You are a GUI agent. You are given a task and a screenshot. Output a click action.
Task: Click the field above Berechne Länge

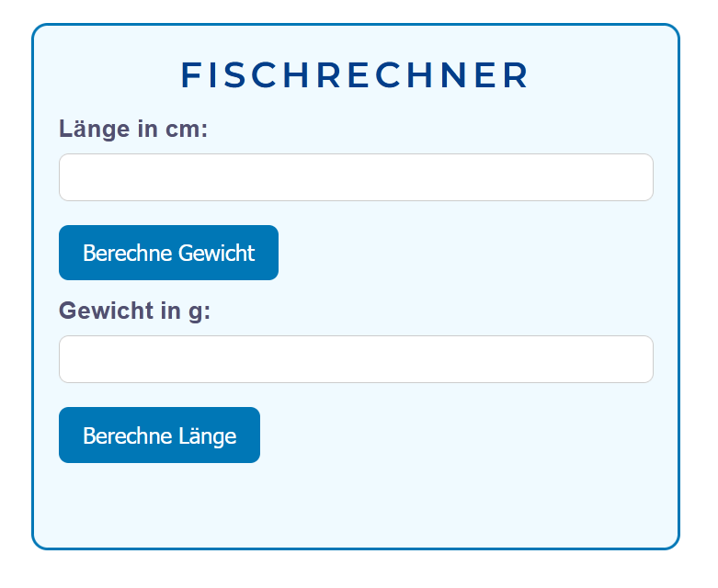(356, 359)
